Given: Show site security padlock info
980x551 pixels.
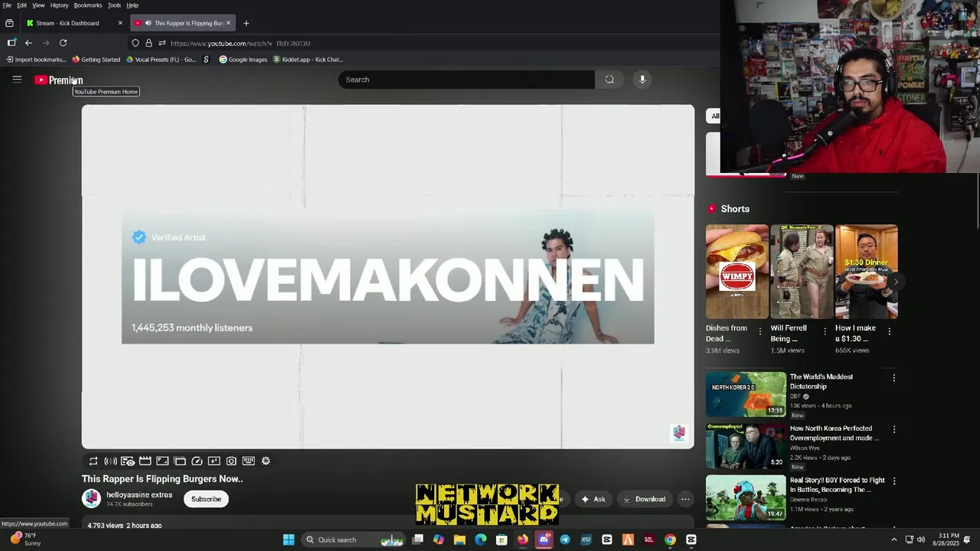Looking at the screenshot, I should click(x=149, y=43).
